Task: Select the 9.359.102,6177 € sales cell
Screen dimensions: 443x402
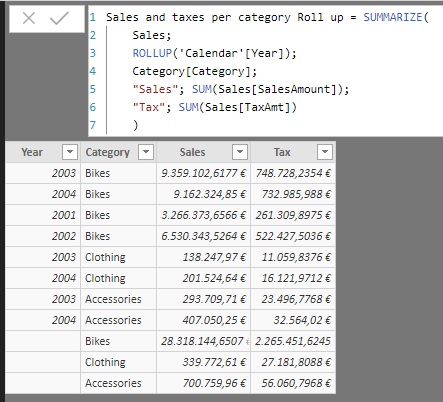Action: [203, 173]
